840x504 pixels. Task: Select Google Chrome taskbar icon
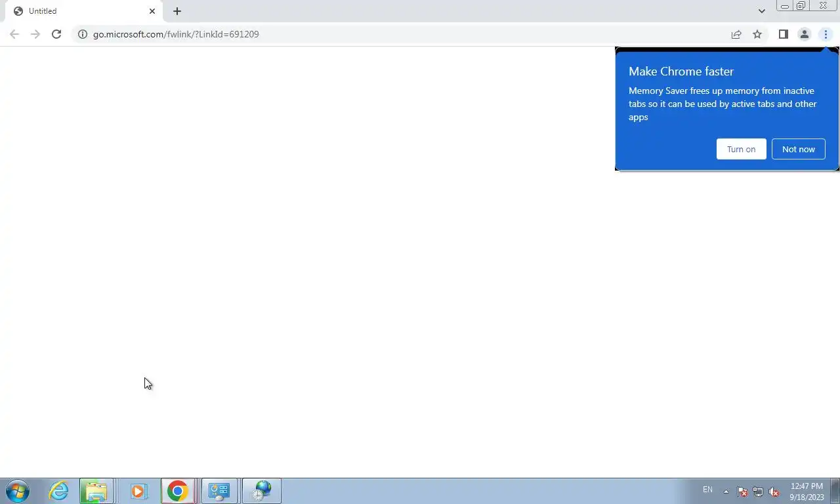coord(177,491)
